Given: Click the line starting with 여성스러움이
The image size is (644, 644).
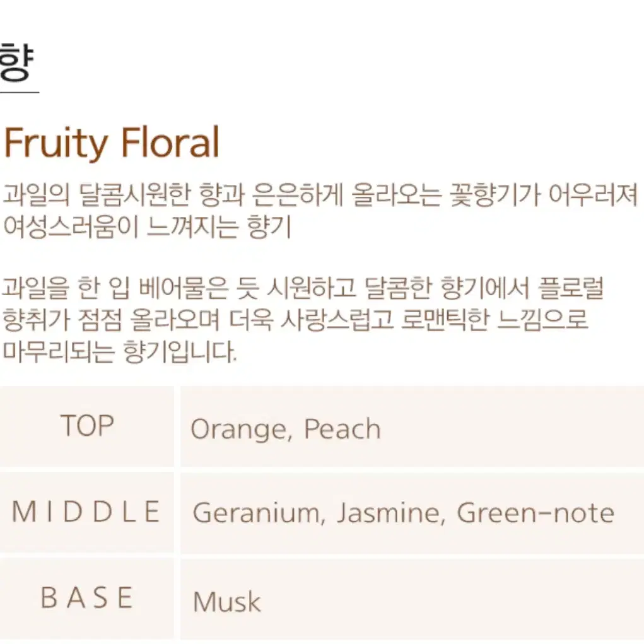Looking at the screenshot, I should [x=147, y=226].
